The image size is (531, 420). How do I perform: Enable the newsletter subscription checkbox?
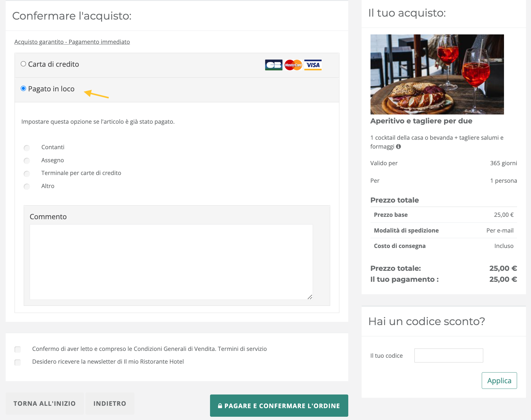(18, 362)
